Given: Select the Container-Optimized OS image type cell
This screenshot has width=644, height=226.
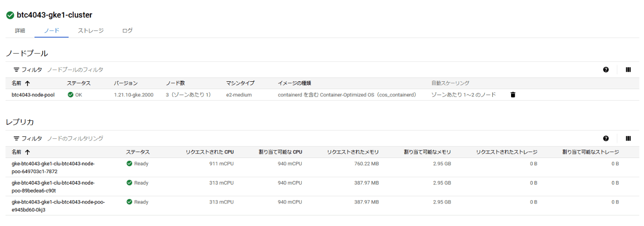Looking at the screenshot, I should click(347, 95).
